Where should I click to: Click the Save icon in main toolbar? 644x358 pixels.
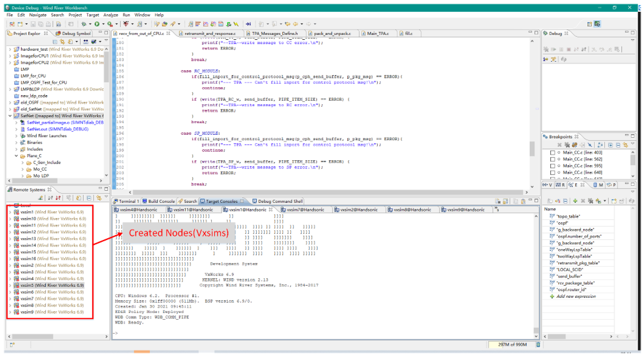[x=33, y=24]
